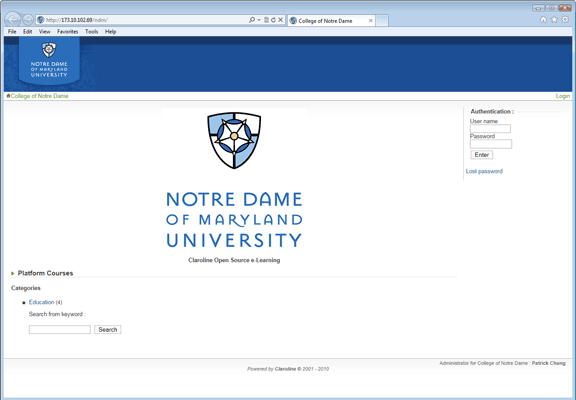The width and height of the screenshot is (576, 400).
Task: Select the College of Notre Dame tab
Action: [x=331, y=21]
